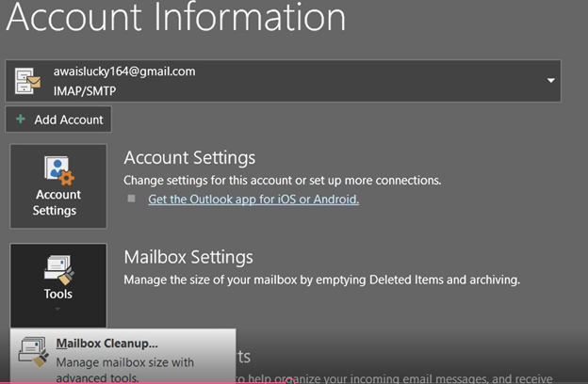The image size is (588, 384).
Task: Select the awaislucky164@gmail.com account box
Action: pyautogui.click(x=283, y=81)
